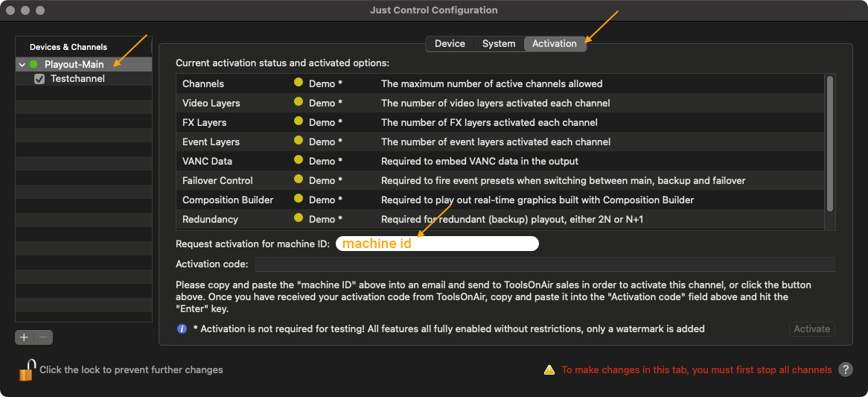868x397 pixels.
Task: Click the green status dot beside Playout-Main
Action: 33,64
